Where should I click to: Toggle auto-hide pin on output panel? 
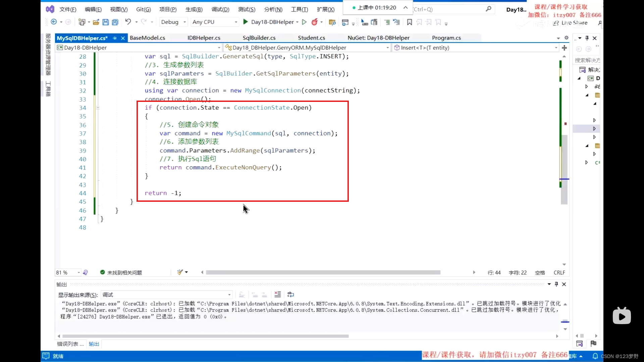tap(556, 284)
